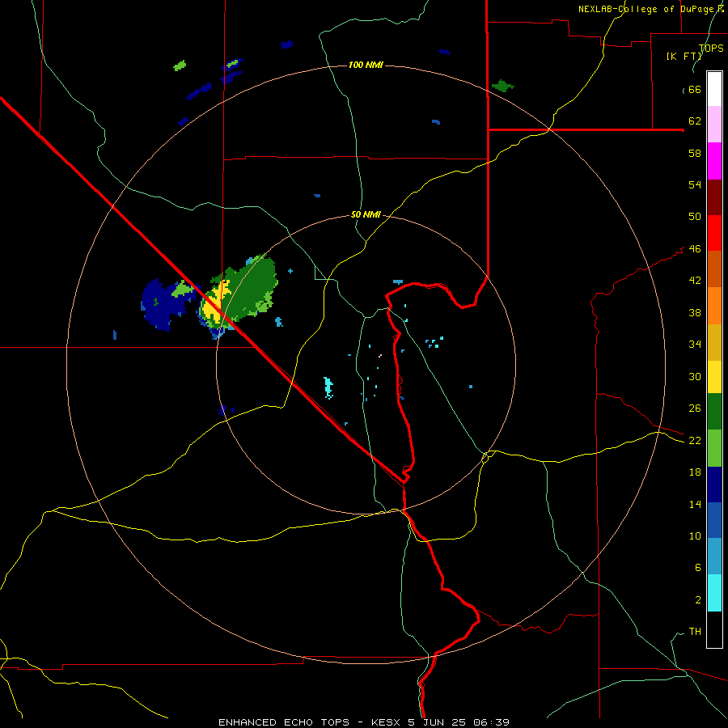Click the NEXLAB-College of DuPage credit text
The width and height of the screenshot is (728, 728).
click(x=651, y=9)
